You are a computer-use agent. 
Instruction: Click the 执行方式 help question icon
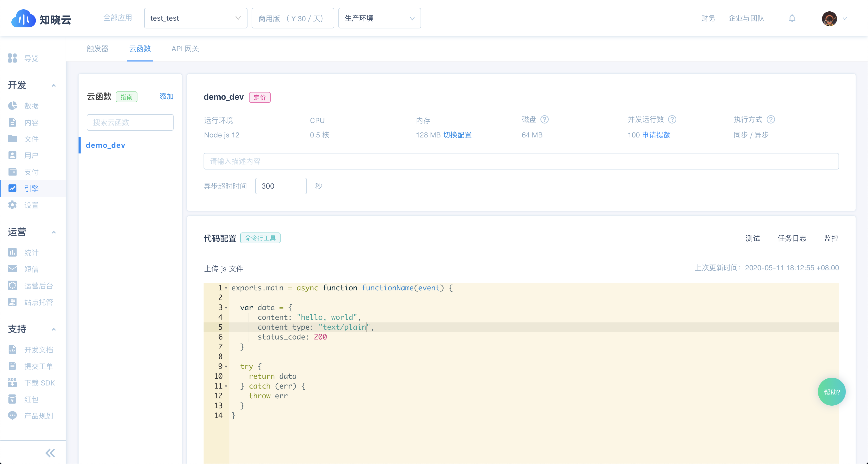click(x=771, y=120)
